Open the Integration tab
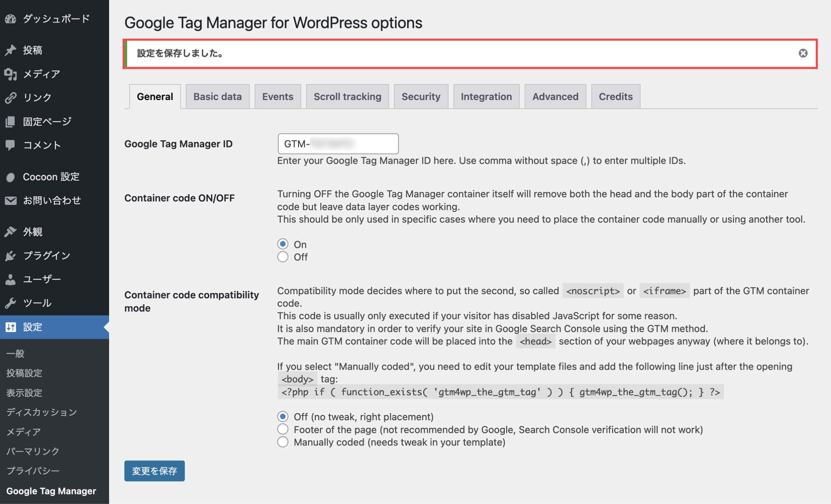Image resolution: width=831 pixels, height=504 pixels. click(486, 97)
